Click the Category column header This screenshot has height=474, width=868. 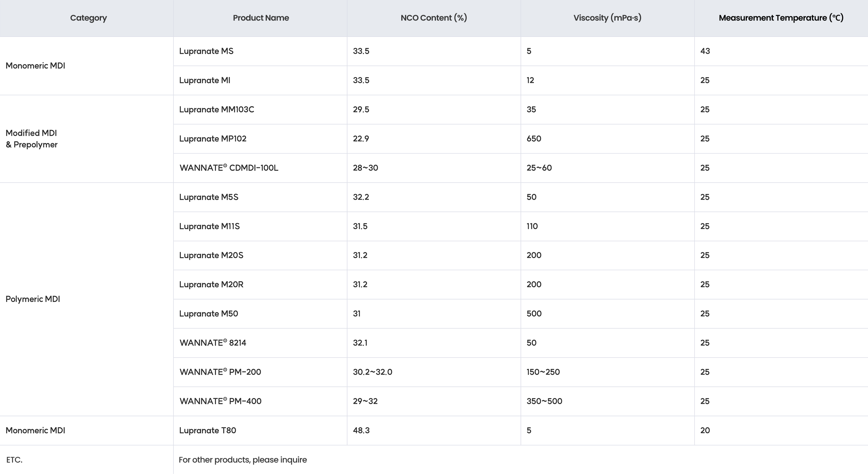click(88, 18)
